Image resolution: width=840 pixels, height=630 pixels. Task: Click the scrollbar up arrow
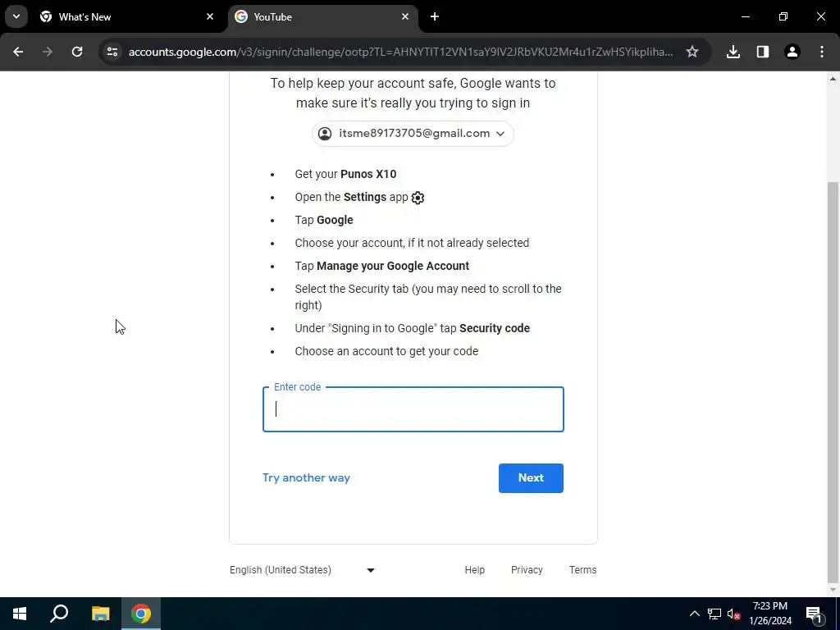pyautogui.click(x=833, y=79)
